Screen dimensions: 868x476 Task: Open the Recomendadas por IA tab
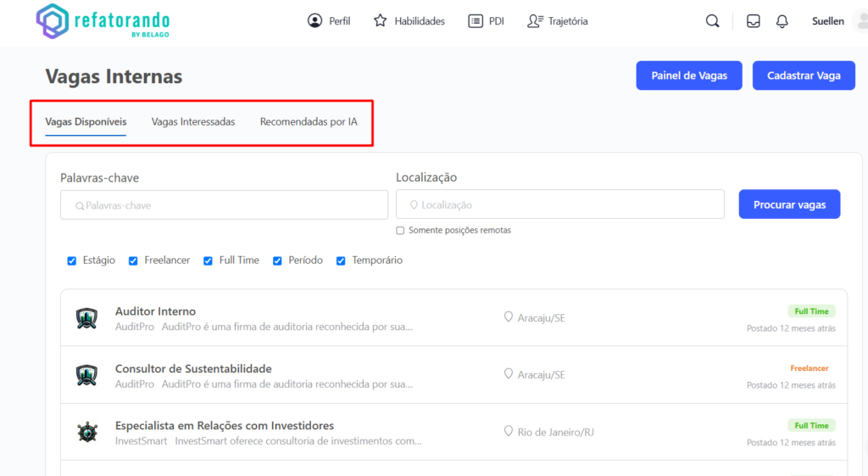309,121
